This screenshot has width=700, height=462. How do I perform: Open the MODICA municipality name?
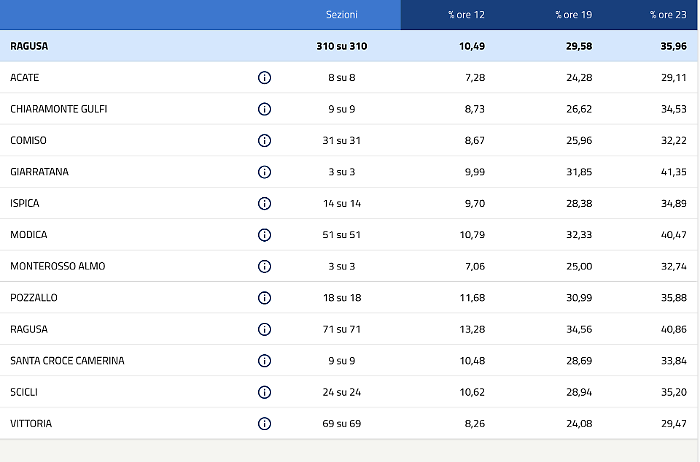point(29,235)
